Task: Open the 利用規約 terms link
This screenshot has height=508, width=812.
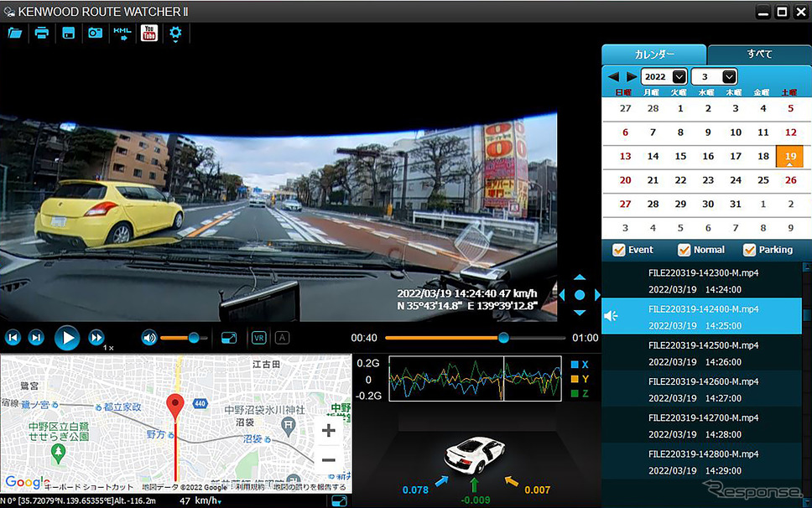Action: pyautogui.click(x=250, y=487)
